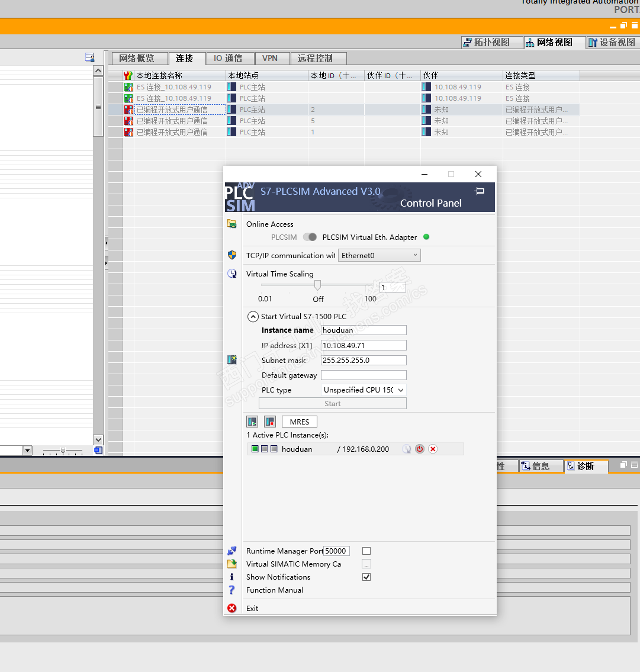Click the time scaling value box

(393, 287)
